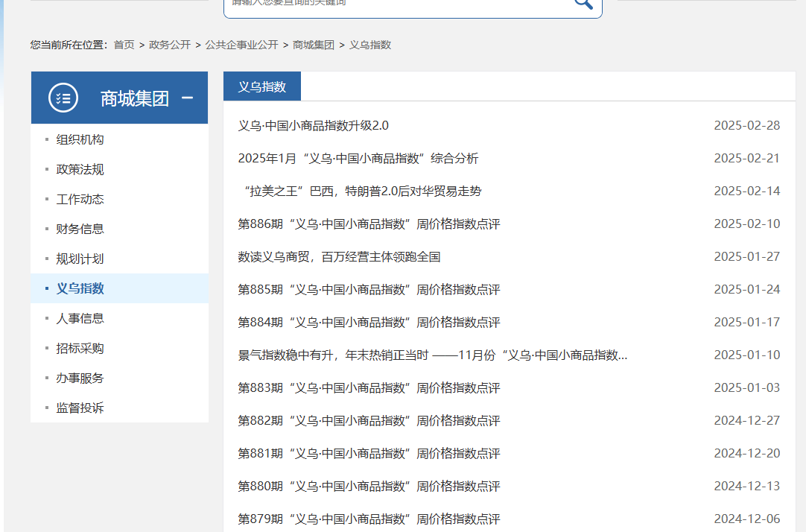Open 财务信息 sidebar item

[x=80, y=229]
